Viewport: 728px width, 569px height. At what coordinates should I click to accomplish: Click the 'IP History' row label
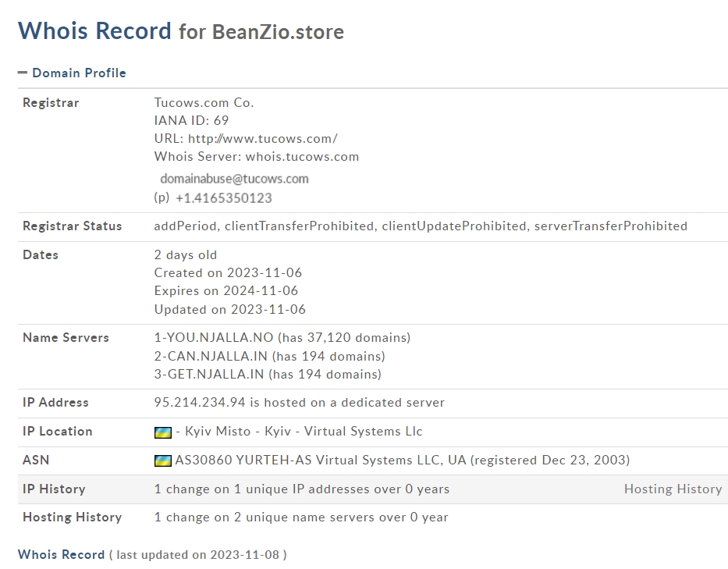pyautogui.click(x=54, y=489)
